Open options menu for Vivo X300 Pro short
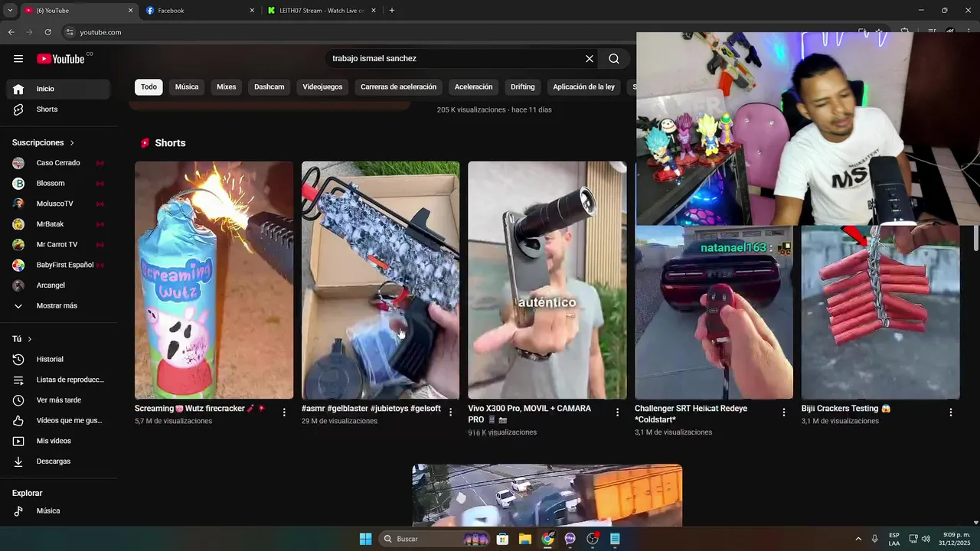Image resolution: width=980 pixels, height=551 pixels. pos(618,412)
